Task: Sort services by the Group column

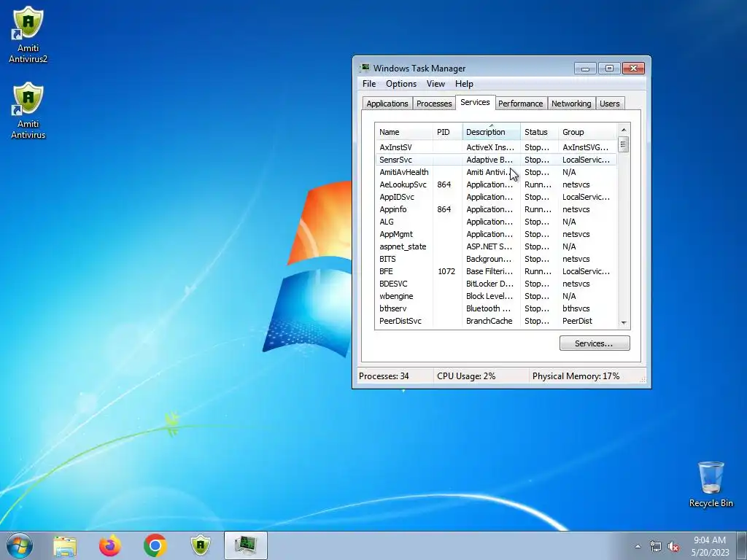Action: point(587,132)
